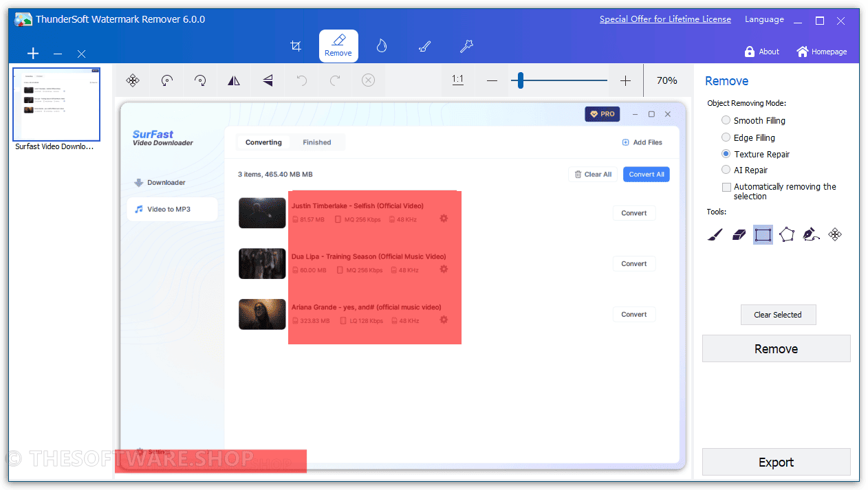Select the water drop watermark tool
The height and width of the screenshot is (490, 868).
point(382,46)
